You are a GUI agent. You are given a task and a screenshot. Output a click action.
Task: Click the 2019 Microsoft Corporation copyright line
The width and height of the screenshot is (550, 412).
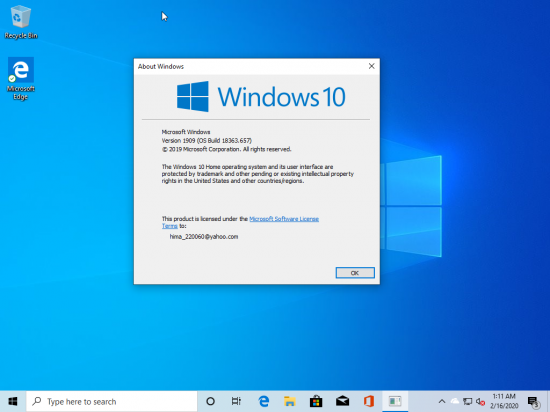(x=226, y=149)
